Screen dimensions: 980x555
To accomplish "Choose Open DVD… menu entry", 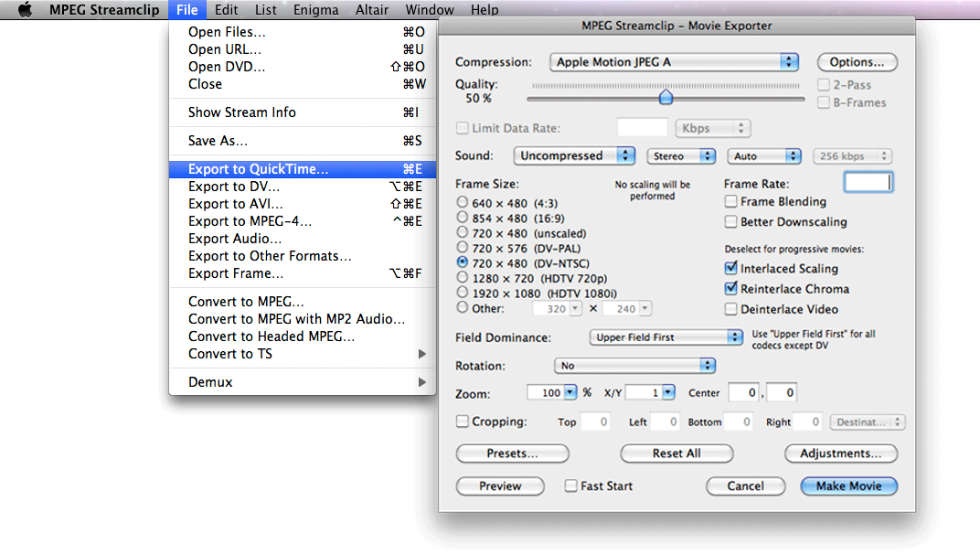I will [x=303, y=67].
